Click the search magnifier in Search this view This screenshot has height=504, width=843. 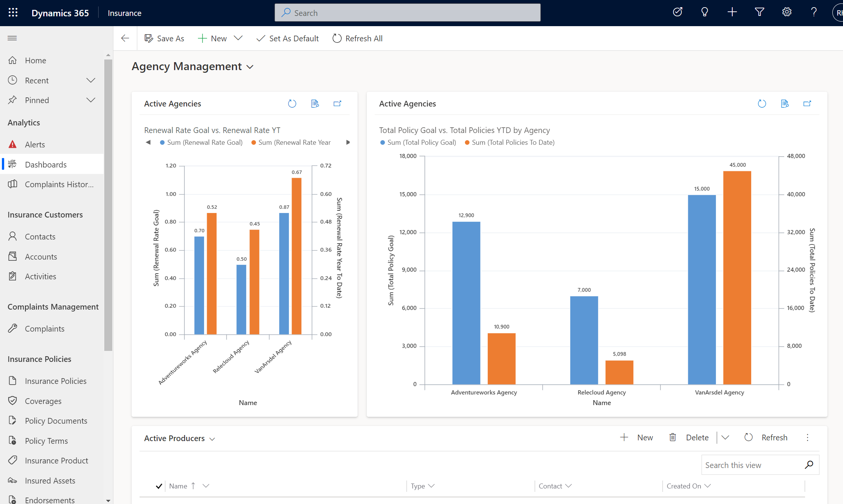pos(809,465)
